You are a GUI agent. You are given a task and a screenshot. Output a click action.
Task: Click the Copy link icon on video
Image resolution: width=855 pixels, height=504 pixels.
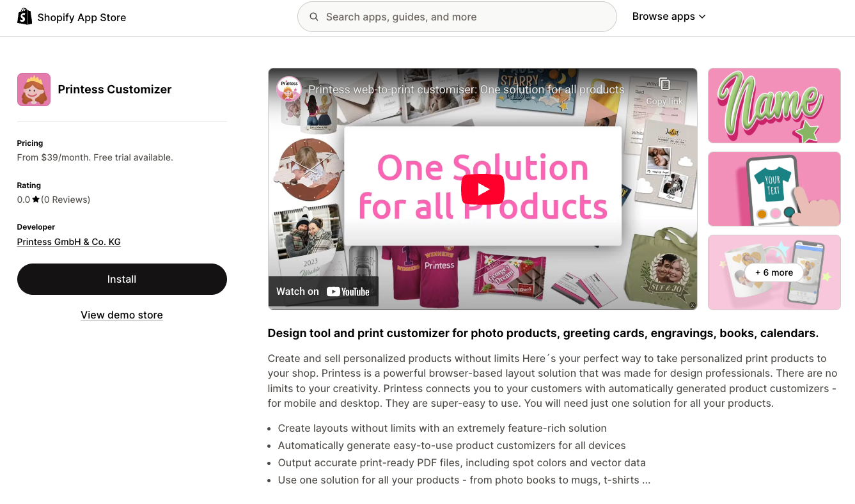click(x=664, y=84)
